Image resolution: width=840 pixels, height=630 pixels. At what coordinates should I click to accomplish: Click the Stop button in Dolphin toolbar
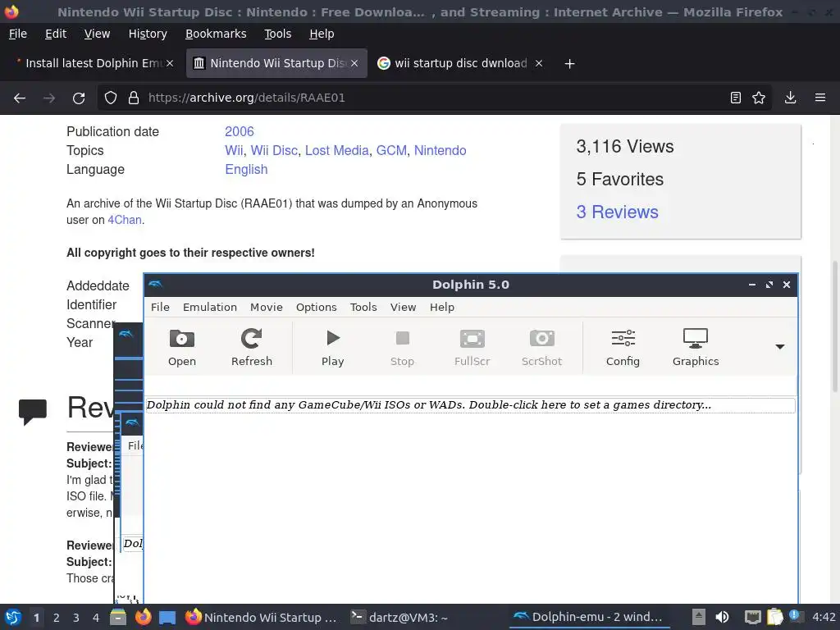pos(402,347)
